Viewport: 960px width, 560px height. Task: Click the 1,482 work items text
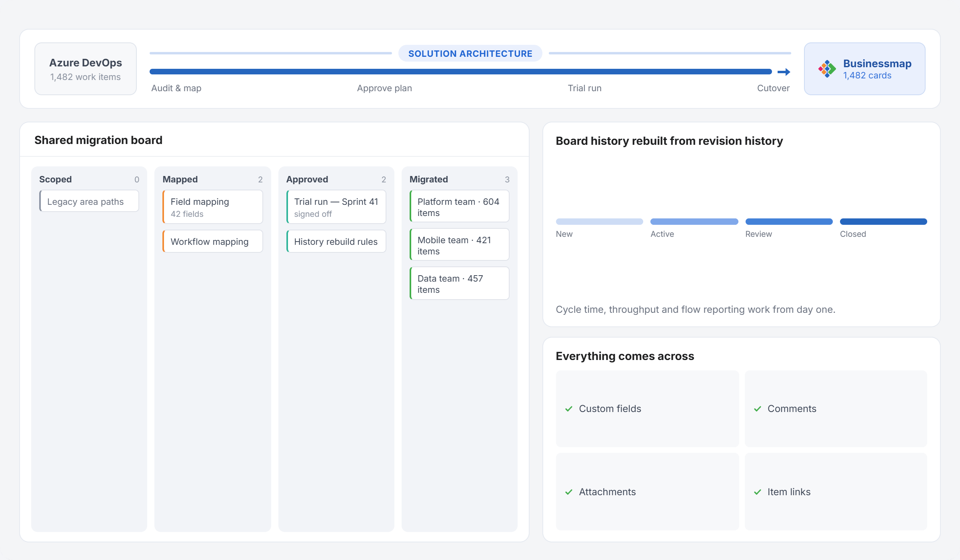click(x=86, y=77)
